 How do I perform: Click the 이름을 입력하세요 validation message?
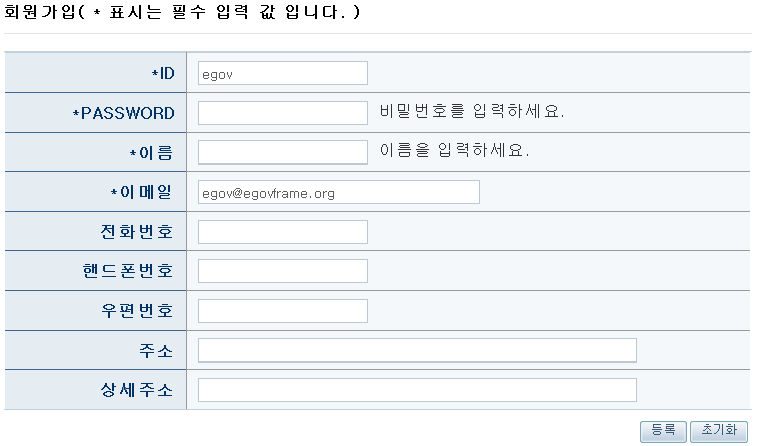[454, 150]
